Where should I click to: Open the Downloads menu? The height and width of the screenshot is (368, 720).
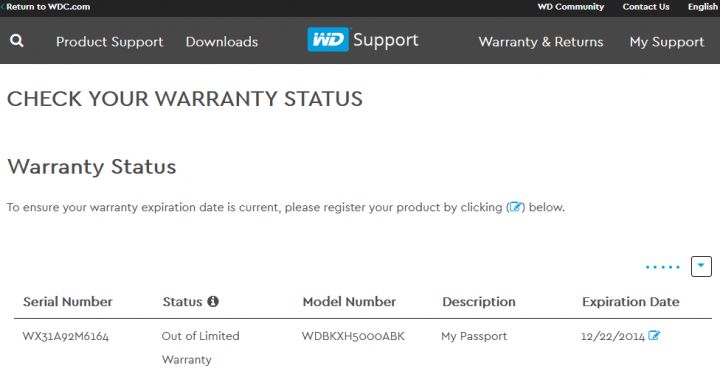tap(222, 42)
